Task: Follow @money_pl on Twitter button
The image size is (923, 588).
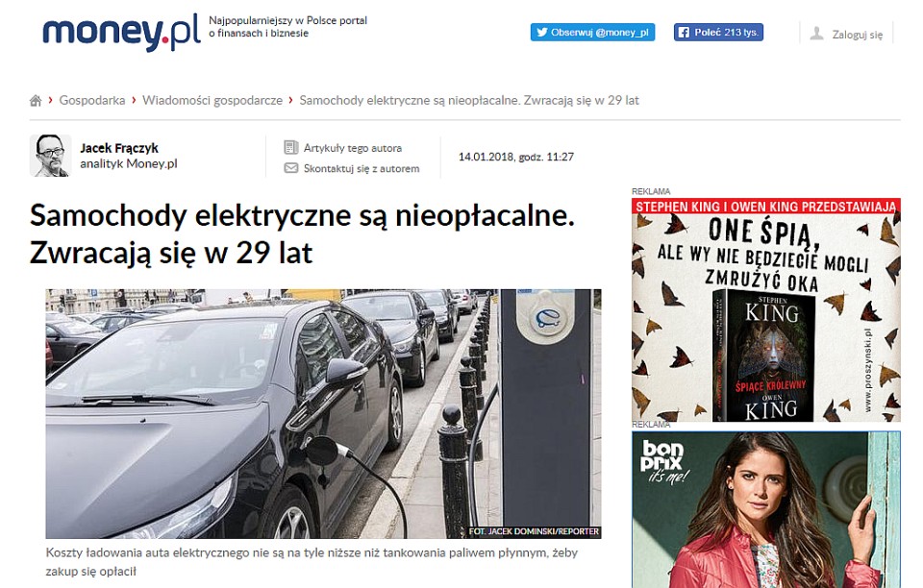Action: coord(592,33)
